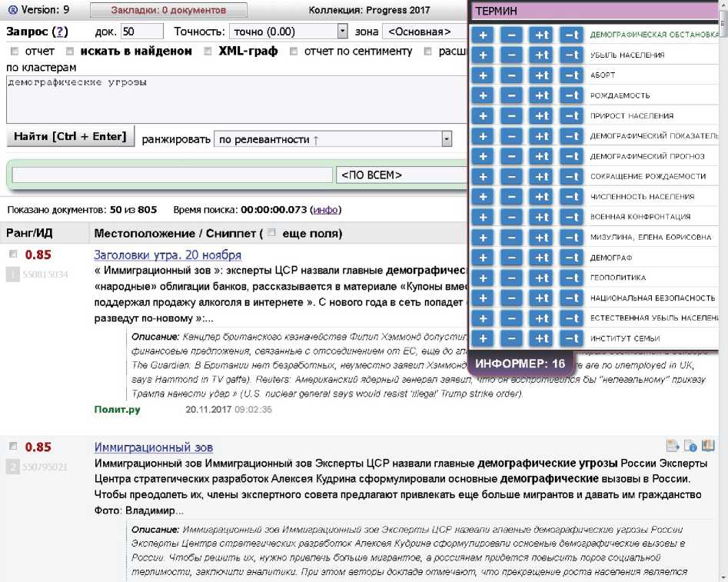Click the date 20.11.2017 09:02:35

pos(228,409)
